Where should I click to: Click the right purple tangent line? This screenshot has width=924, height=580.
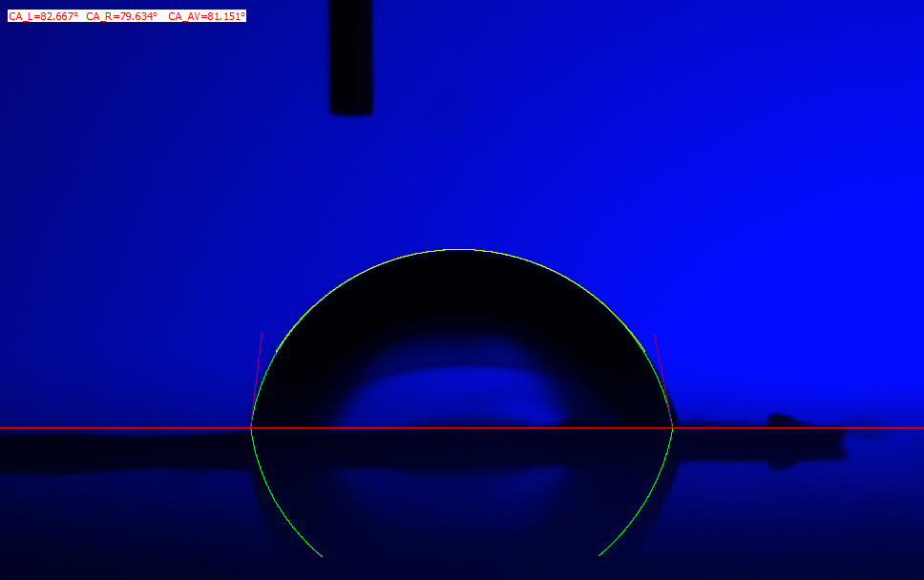pyautogui.click(x=662, y=377)
